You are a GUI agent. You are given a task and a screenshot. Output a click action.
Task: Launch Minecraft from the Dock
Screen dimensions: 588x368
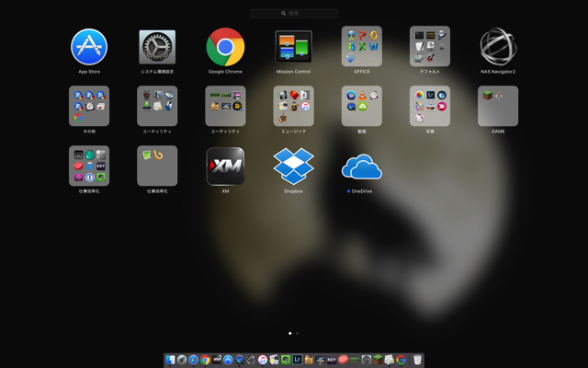point(378,360)
